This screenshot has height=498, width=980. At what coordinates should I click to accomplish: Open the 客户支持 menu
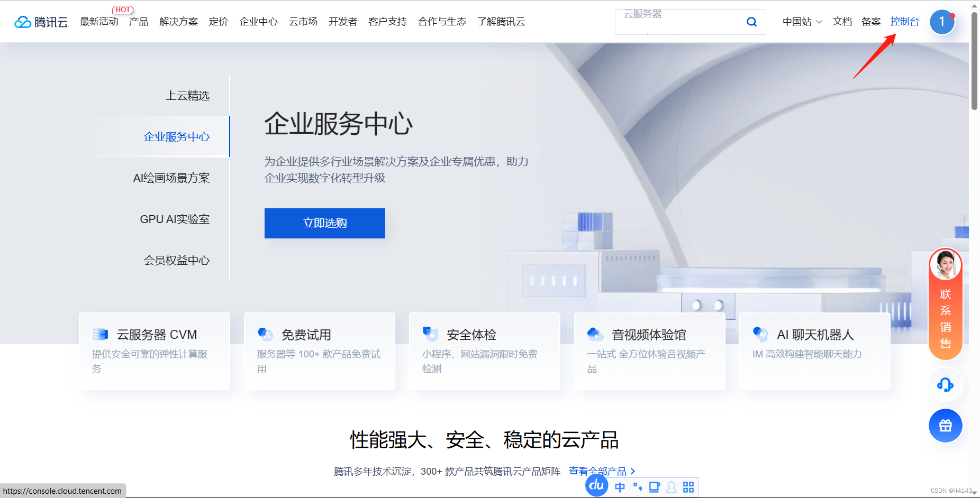[x=387, y=22]
